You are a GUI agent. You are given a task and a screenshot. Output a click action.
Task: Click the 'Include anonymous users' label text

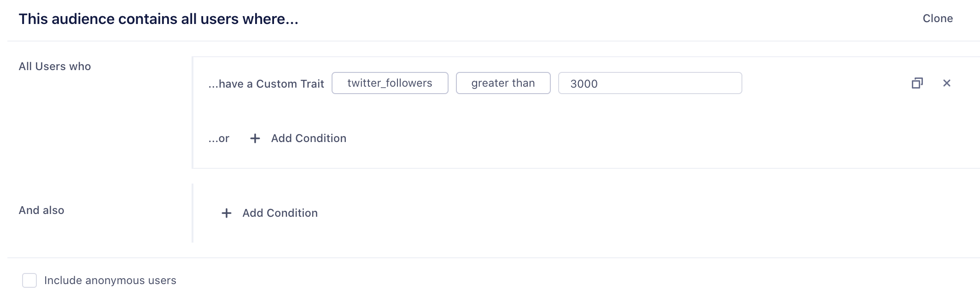click(110, 280)
